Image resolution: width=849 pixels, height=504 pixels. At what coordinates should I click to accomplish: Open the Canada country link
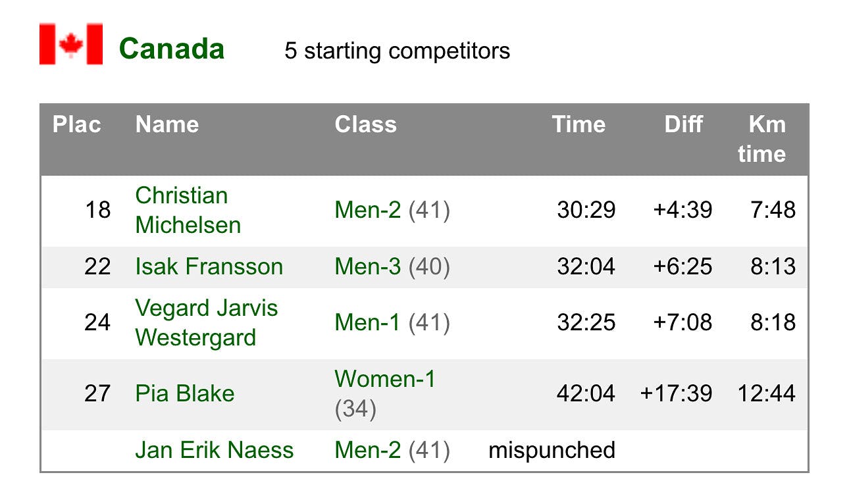point(172,49)
